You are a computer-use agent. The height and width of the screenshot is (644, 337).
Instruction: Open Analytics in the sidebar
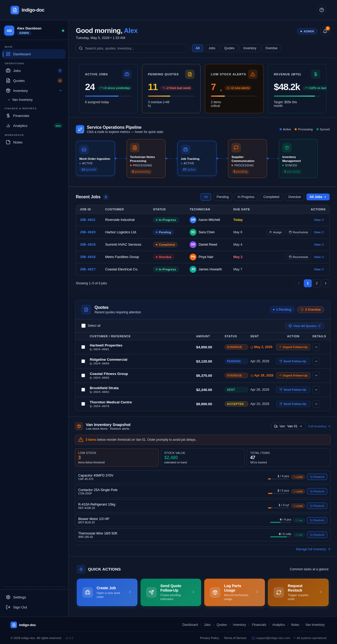[34, 126]
